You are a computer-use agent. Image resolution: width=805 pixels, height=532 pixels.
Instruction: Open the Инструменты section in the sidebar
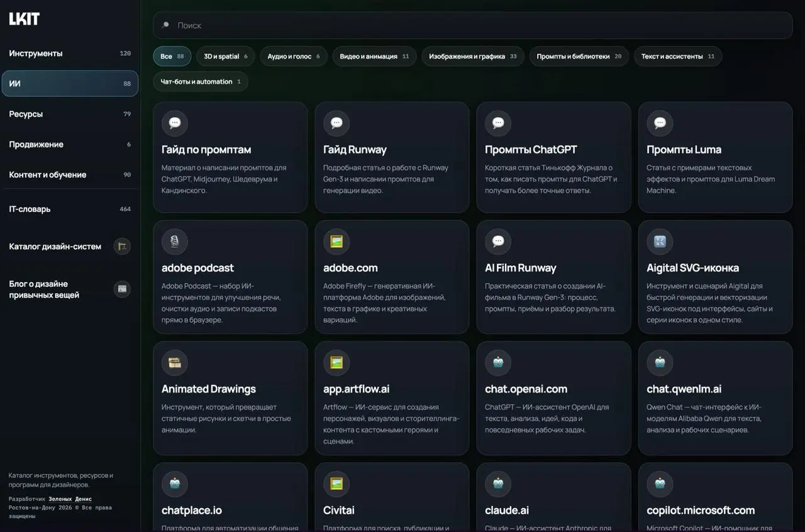point(70,53)
